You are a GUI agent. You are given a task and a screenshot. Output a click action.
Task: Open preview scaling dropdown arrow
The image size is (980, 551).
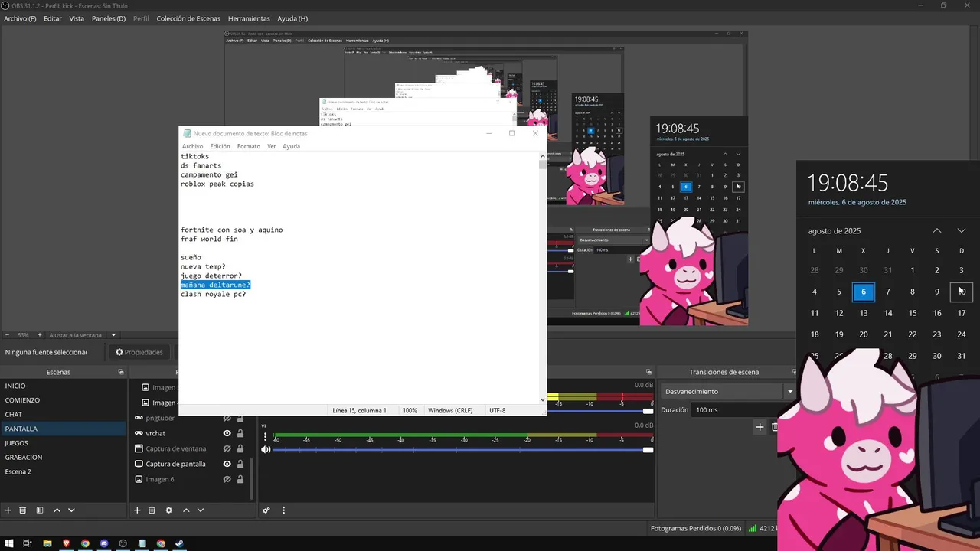tap(113, 335)
